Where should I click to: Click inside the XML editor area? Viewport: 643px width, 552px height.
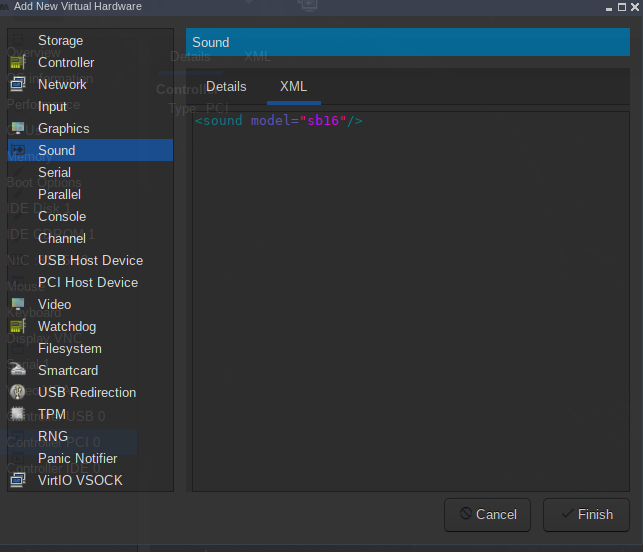(411, 301)
